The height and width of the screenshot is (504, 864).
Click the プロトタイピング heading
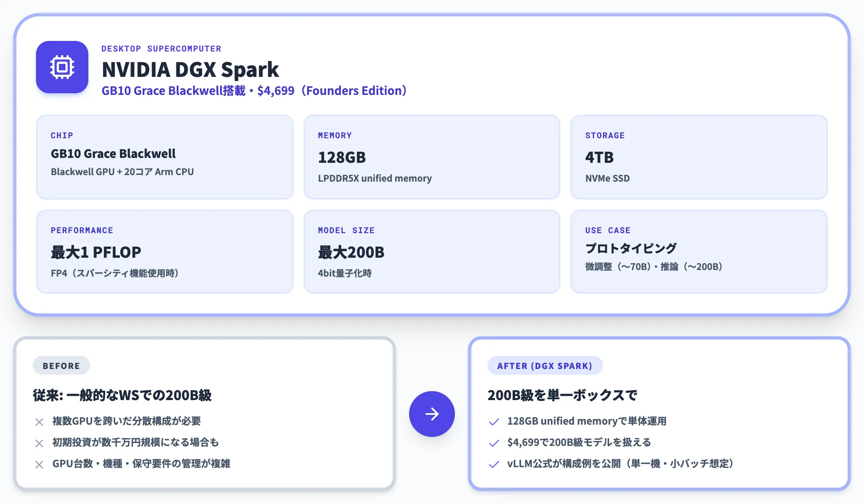[631, 248]
